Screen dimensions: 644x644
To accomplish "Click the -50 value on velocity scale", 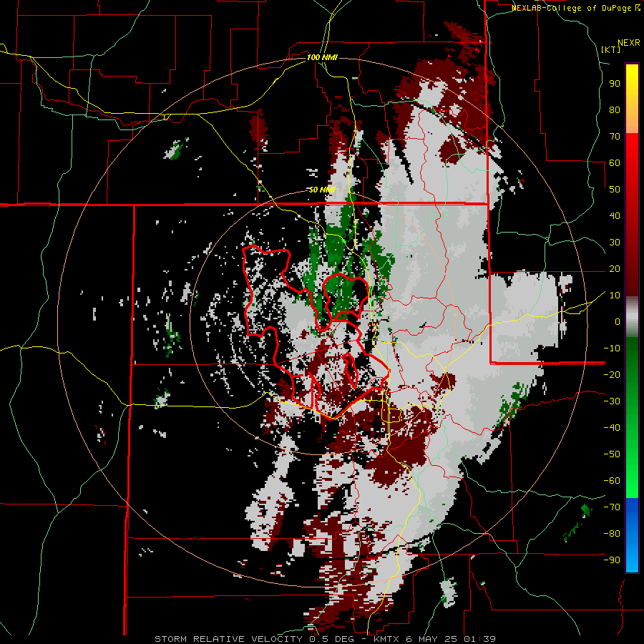I will coord(612,454).
